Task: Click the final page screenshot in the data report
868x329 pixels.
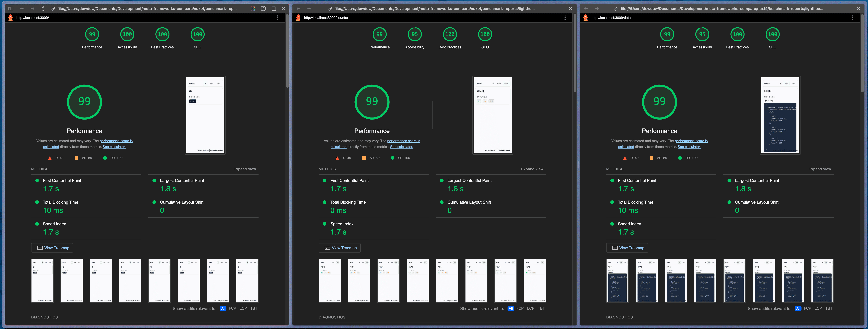Action: click(x=780, y=115)
